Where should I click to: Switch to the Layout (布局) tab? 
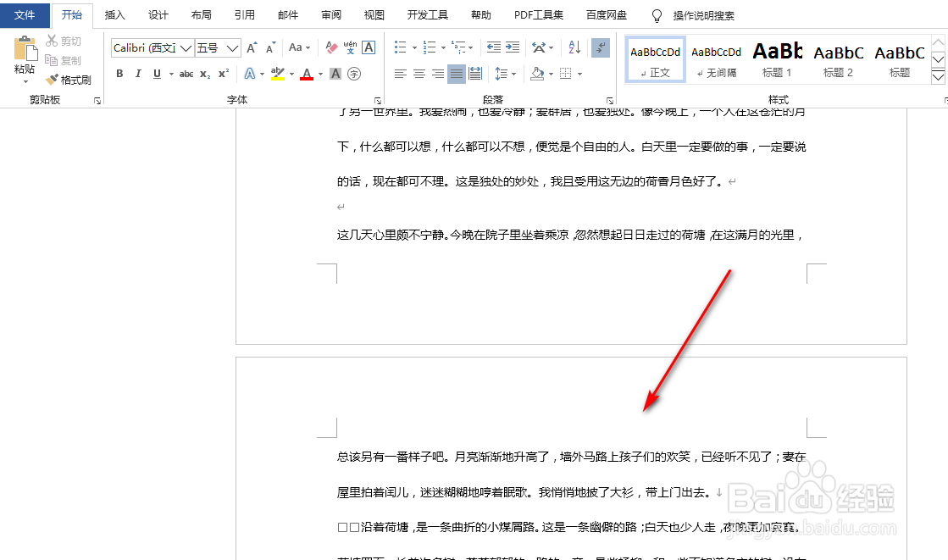coord(202,15)
